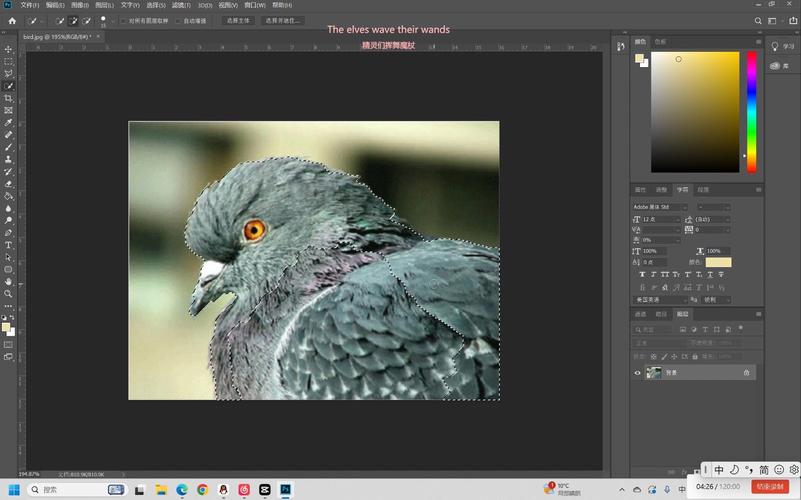Select the Crop tool in toolbar
Viewport: 801px width, 500px height.
point(8,98)
